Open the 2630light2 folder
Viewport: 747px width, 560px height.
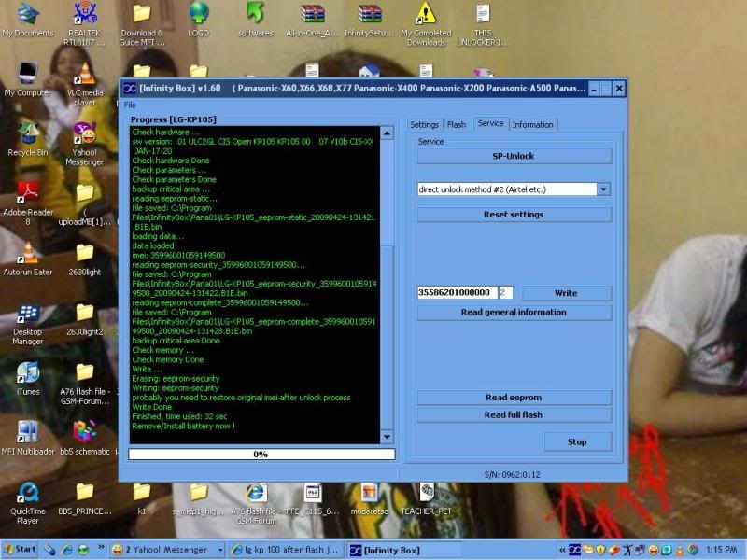[85, 318]
